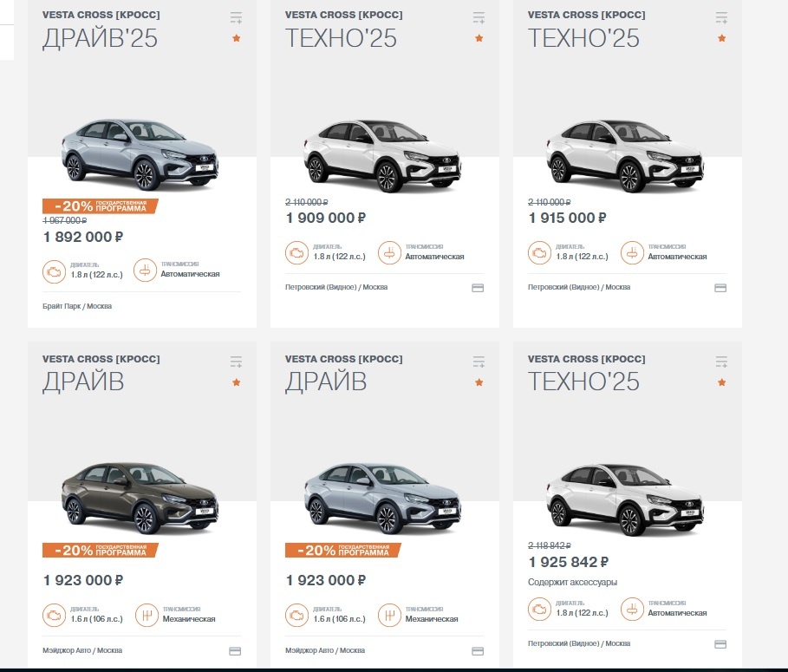Click credit card icon on 1 909 000 ₽ card
This screenshot has width=788, height=672.
coord(478,288)
